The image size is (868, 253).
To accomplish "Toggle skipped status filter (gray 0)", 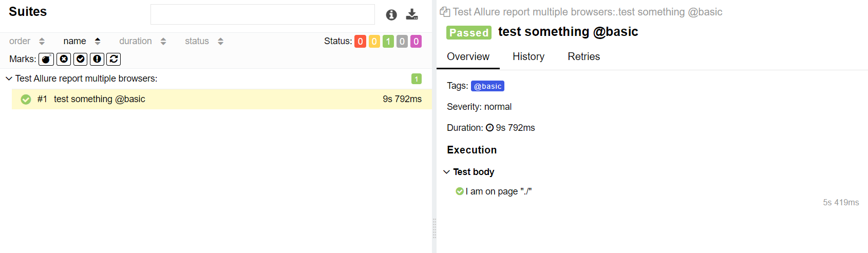I will coord(402,41).
